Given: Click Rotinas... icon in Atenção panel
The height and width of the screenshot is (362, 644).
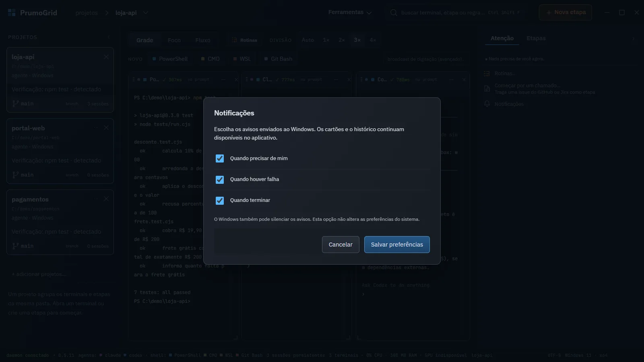Looking at the screenshot, I should tap(487, 74).
